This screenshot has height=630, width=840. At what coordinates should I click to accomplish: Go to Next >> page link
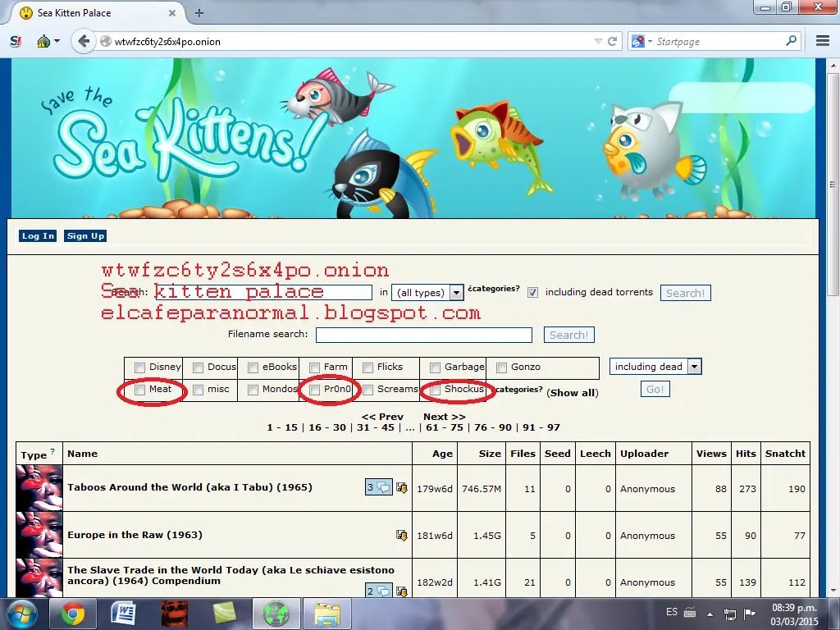pyautogui.click(x=444, y=416)
